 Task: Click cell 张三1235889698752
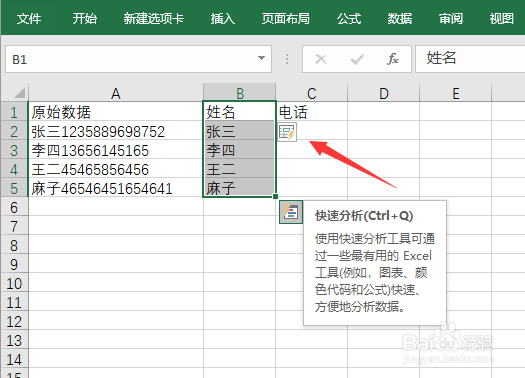point(116,131)
